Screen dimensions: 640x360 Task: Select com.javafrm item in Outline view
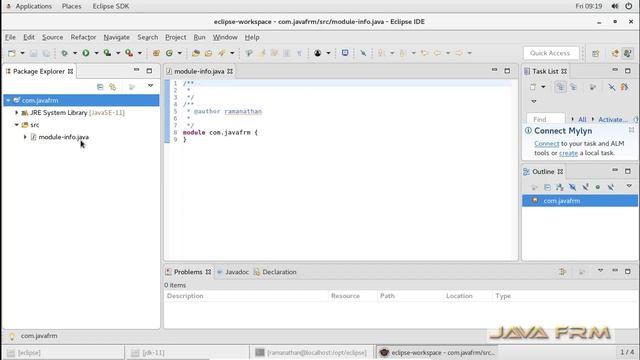[x=580, y=200]
